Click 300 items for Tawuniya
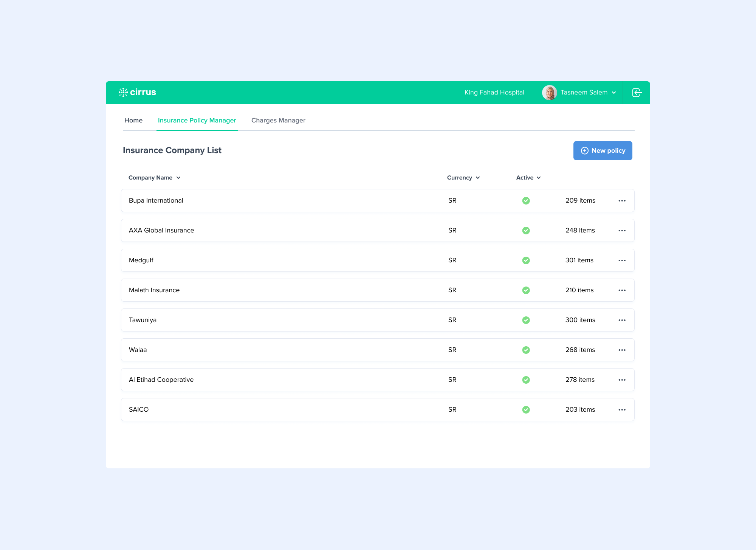Screen dimensions: 756x550 [580, 320]
